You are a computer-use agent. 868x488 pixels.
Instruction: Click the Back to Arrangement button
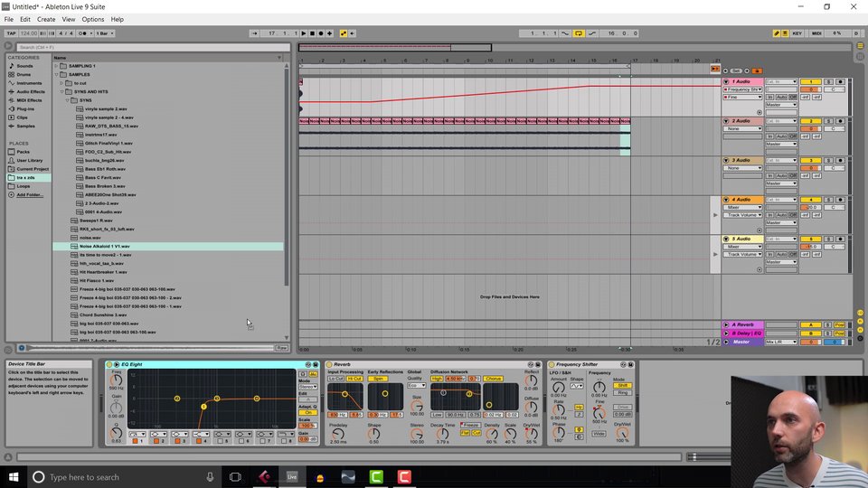click(x=715, y=69)
